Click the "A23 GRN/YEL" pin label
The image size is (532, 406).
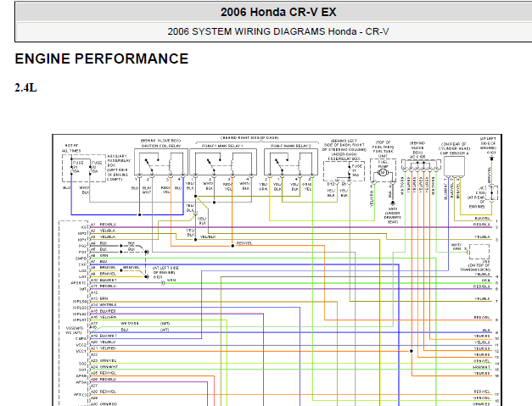click(104, 360)
